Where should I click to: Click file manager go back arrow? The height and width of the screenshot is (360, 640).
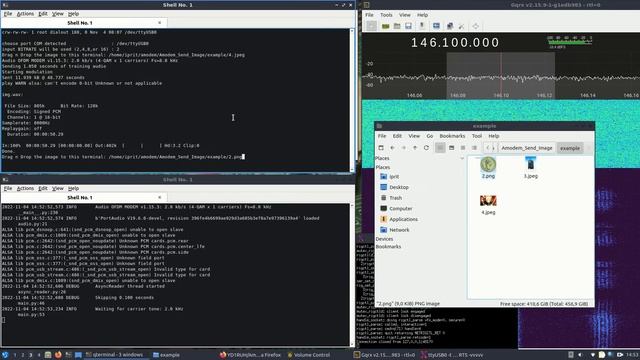392,148
